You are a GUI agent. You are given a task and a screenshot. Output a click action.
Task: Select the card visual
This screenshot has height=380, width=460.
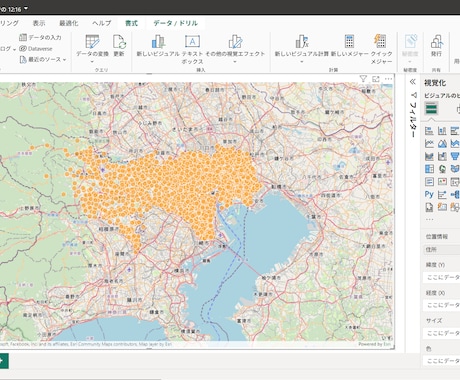(x=429, y=182)
